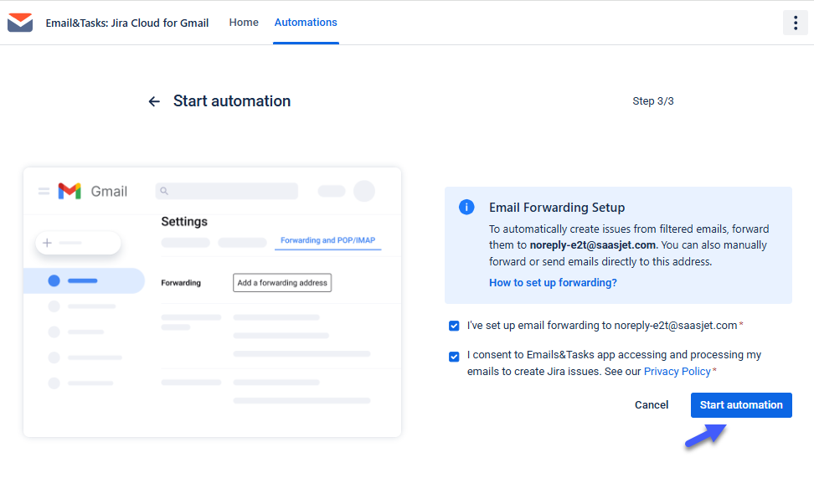Click the Cancel button
Screen dimensions: 814x504
(652, 404)
